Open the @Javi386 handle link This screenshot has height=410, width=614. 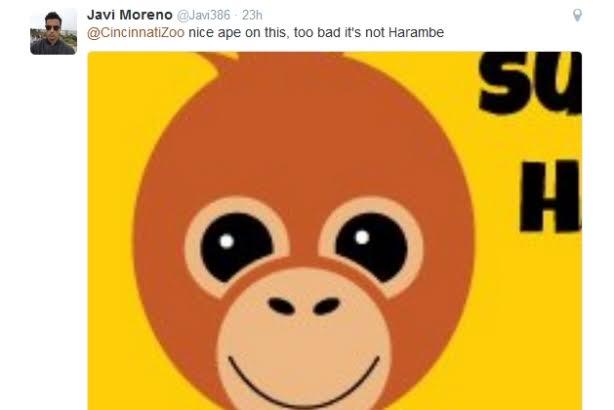(204, 15)
